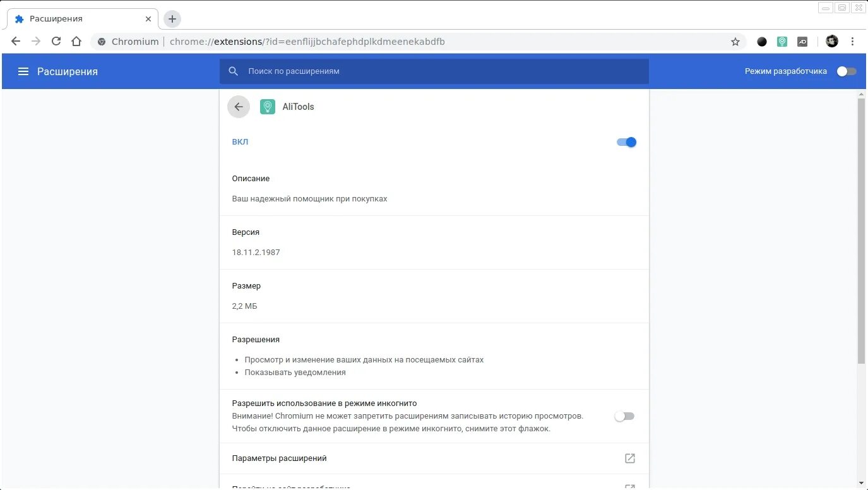Click the AliTools extension logo icon
868x490 pixels.
click(x=268, y=107)
